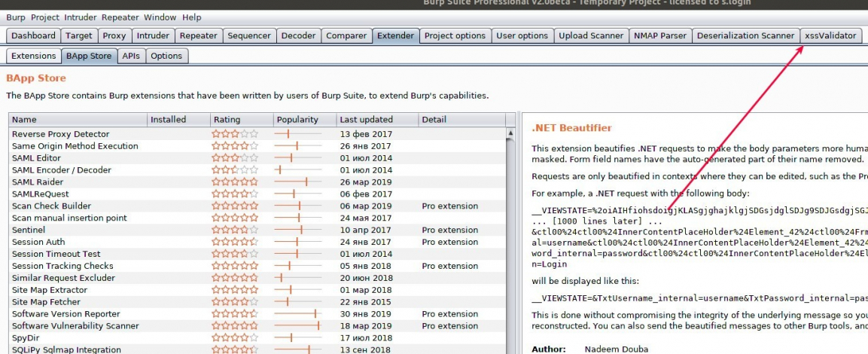The height and width of the screenshot is (354, 868).
Task: Switch to the Repeater tab
Action: (x=199, y=35)
